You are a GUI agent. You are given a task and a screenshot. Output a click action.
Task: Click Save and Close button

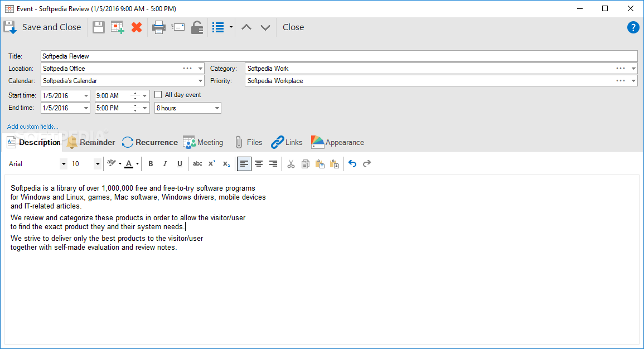click(x=43, y=27)
